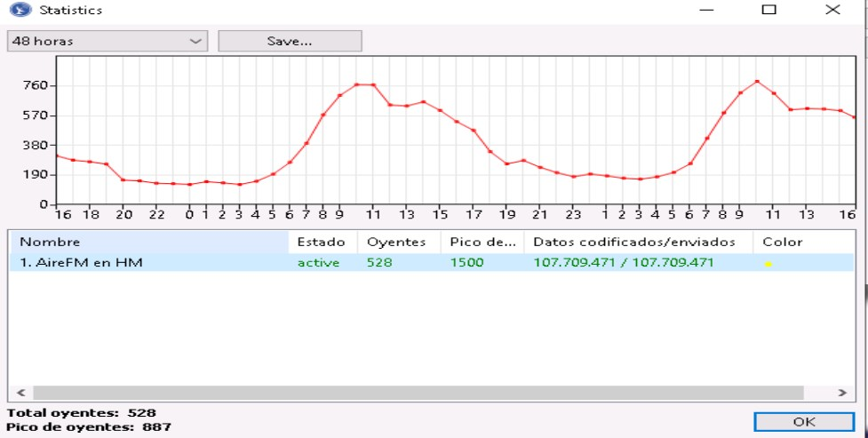Open the 48 horas time range dropdown

pyautogui.click(x=108, y=41)
